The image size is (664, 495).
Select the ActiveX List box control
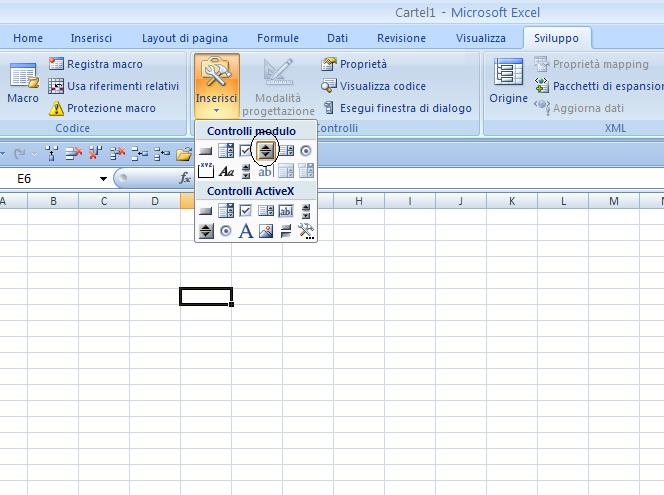(x=266, y=210)
